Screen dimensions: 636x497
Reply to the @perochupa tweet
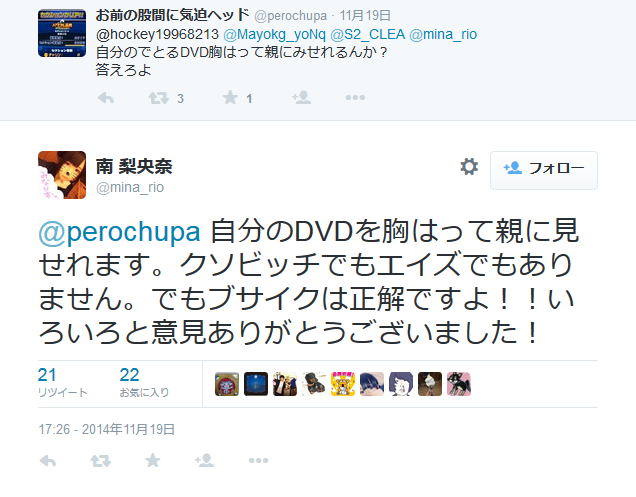point(106,98)
